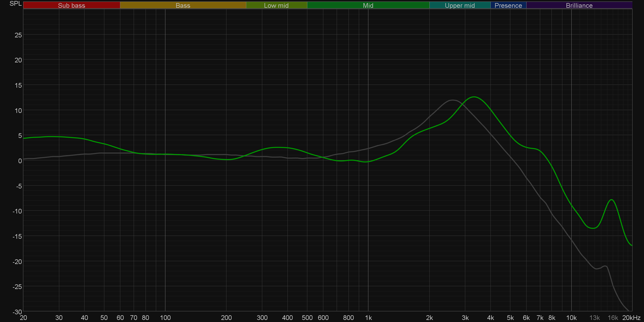Select the Bass frequency band header
644x322 pixels.
(183, 5)
